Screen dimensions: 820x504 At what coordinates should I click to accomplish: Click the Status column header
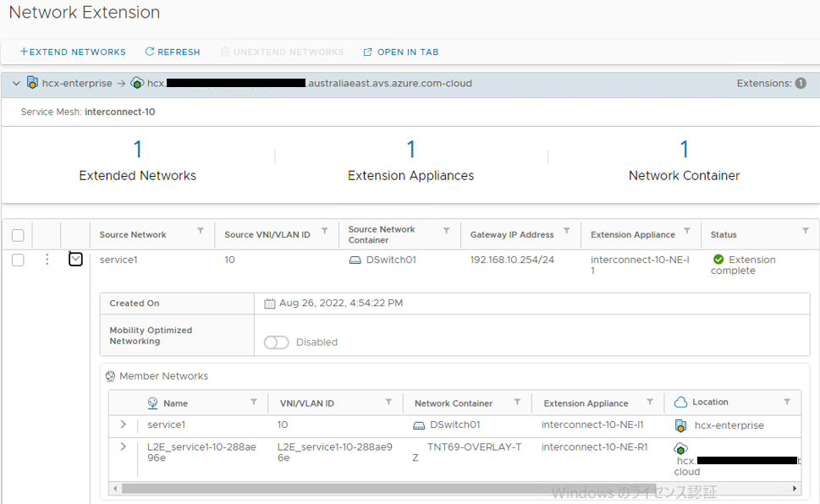coord(724,235)
